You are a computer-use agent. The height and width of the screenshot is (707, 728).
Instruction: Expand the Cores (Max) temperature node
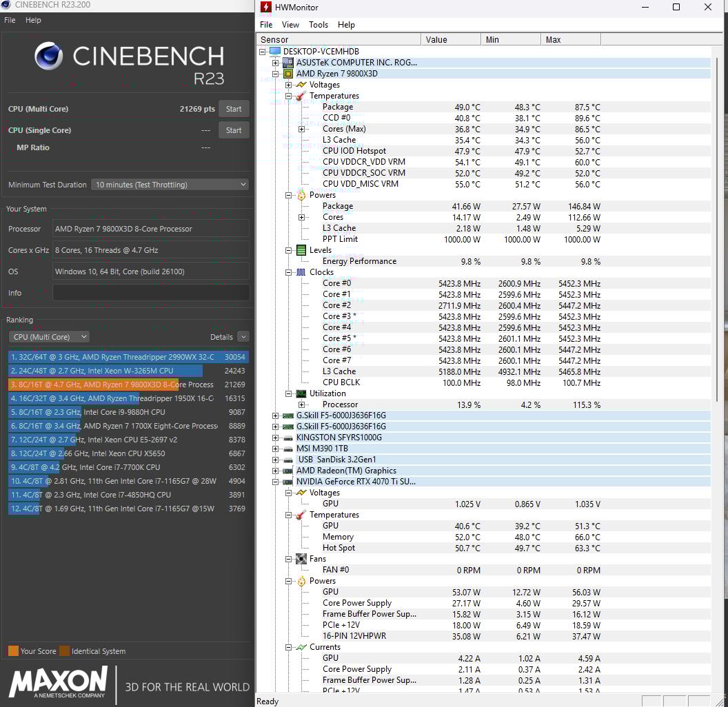[x=301, y=129]
